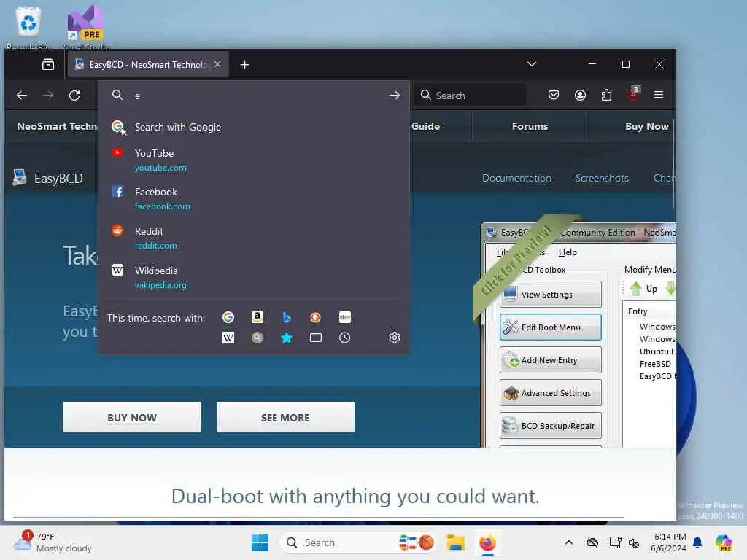
Task: Click the Firefox Search box field
Action: [471, 96]
